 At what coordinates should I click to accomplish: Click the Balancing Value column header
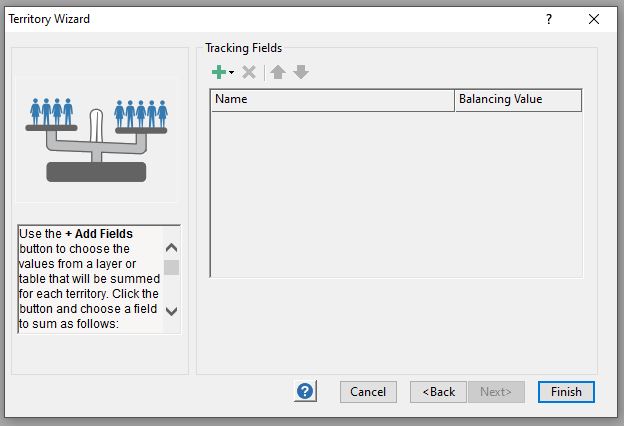[x=517, y=100]
